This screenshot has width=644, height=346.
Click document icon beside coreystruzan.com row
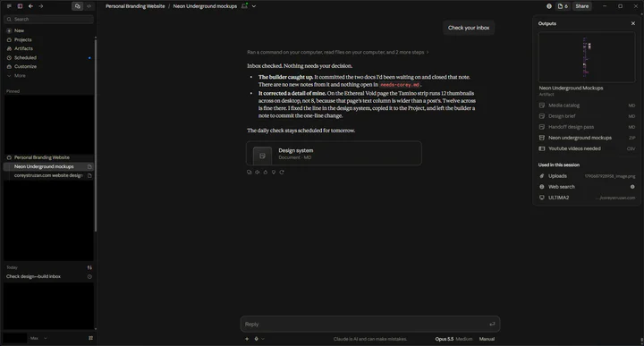[89, 175]
